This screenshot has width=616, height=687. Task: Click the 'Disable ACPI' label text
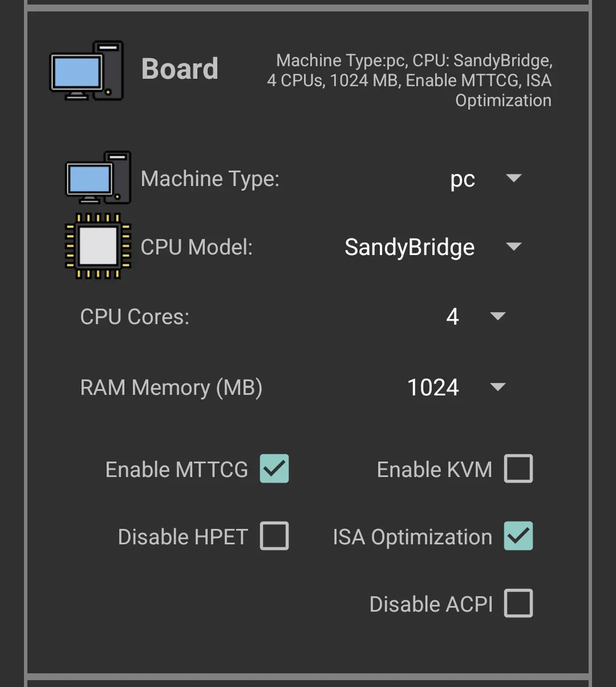pyautogui.click(x=431, y=604)
